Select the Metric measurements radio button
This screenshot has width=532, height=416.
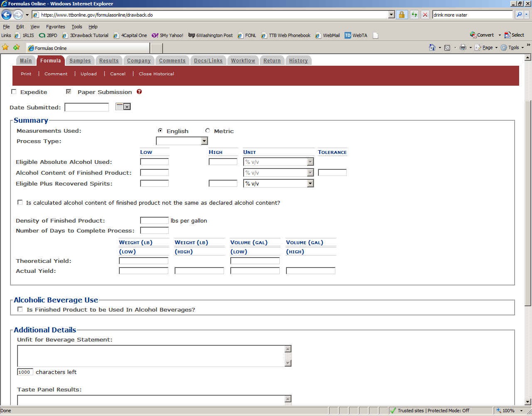pyautogui.click(x=207, y=131)
